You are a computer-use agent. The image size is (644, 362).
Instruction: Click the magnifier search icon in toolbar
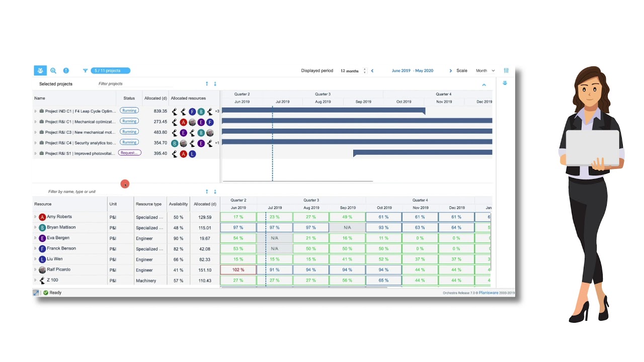(x=53, y=71)
